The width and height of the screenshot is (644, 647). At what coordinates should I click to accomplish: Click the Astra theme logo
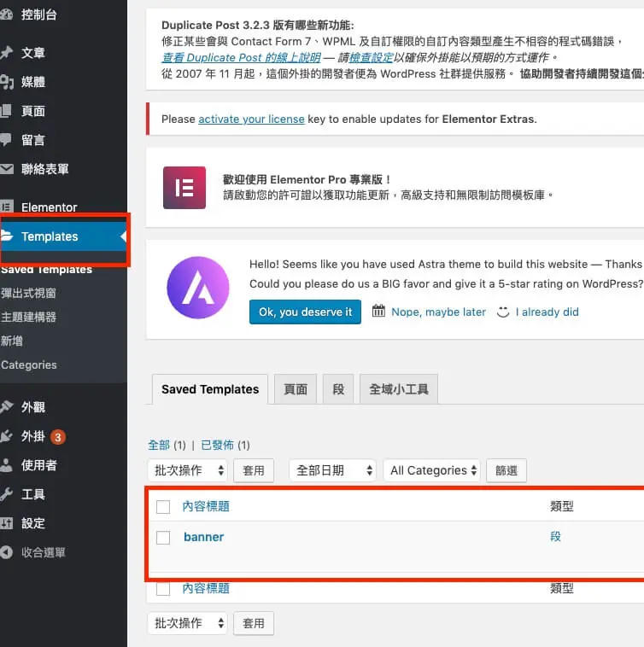point(198,288)
